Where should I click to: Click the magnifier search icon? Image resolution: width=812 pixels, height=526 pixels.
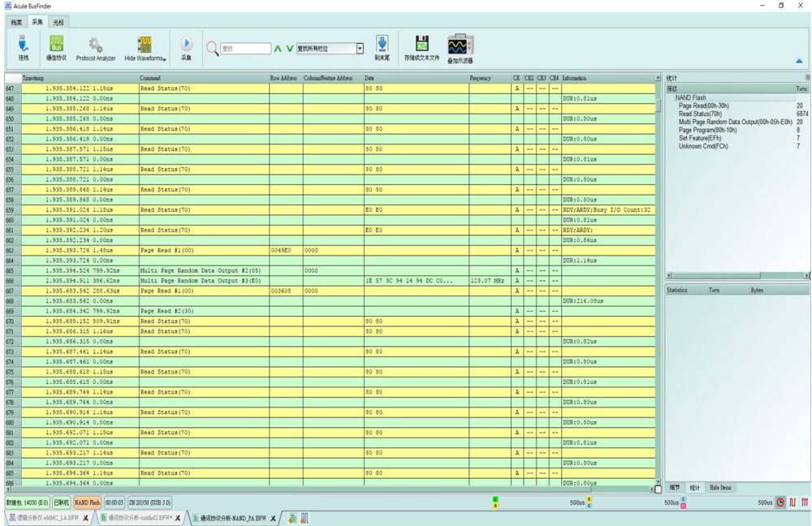[212, 48]
